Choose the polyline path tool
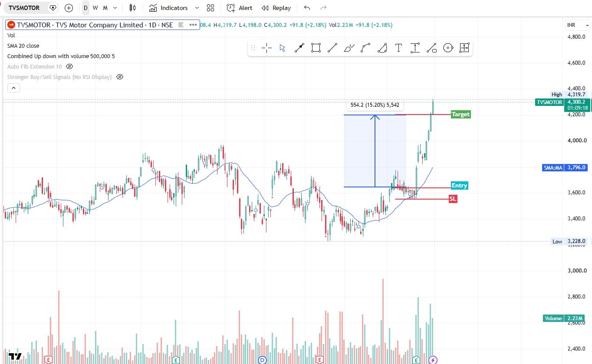The height and width of the screenshot is (364, 592). point(365,48)
